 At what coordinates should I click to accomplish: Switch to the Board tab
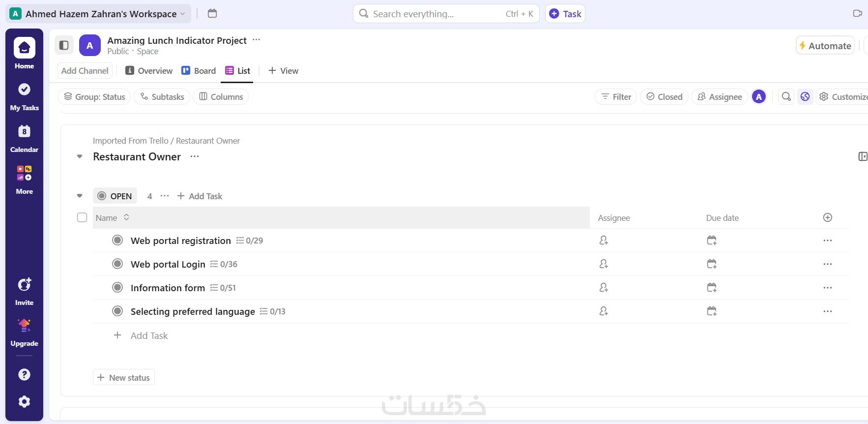tap(199, 71)
